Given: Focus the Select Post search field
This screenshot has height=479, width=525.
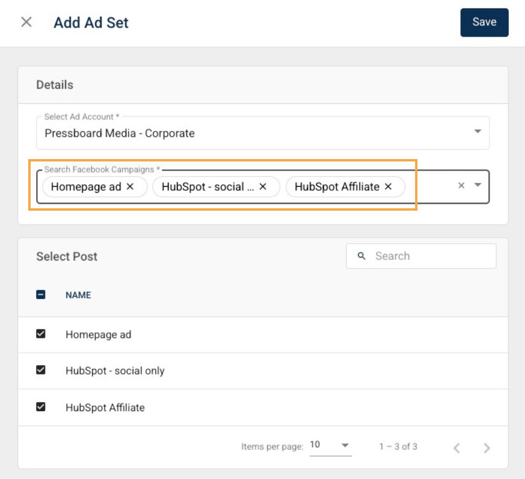Looking at the screenshot, I should pos(421,256).
